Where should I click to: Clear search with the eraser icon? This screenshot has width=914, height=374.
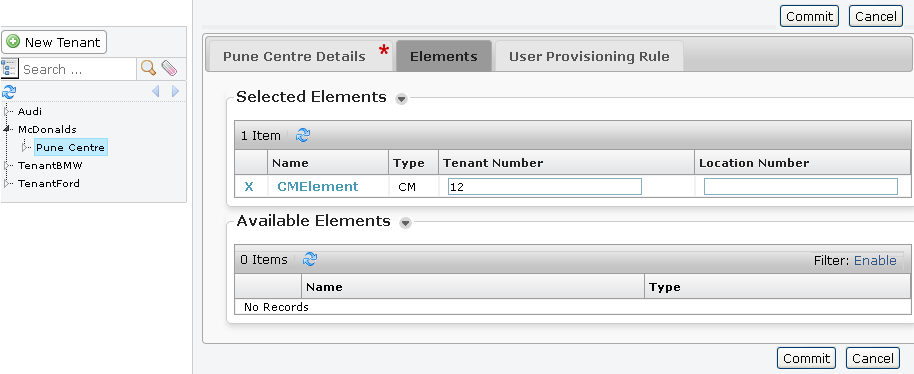click(x=169, y=69)
